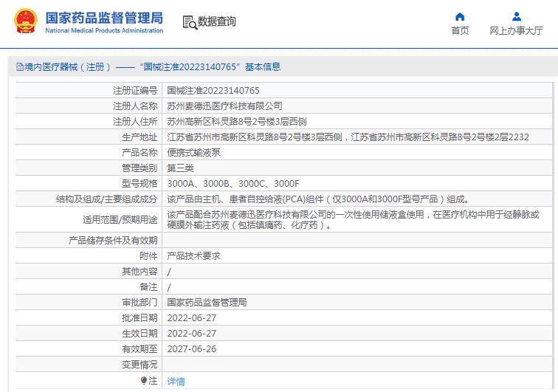Image resolution: width=558 pixels, height=392 pixels.
Task: Click the 审批部门 row label
Action: point(139,303)
